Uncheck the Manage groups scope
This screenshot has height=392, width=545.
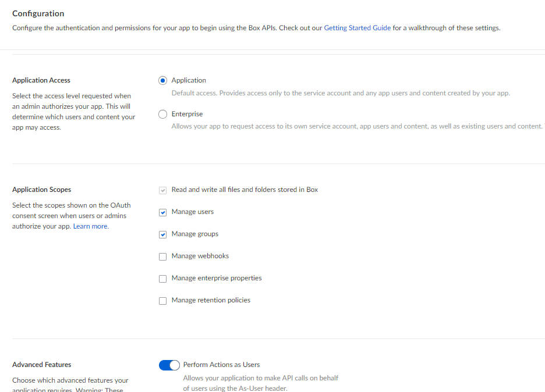(162, 234)
